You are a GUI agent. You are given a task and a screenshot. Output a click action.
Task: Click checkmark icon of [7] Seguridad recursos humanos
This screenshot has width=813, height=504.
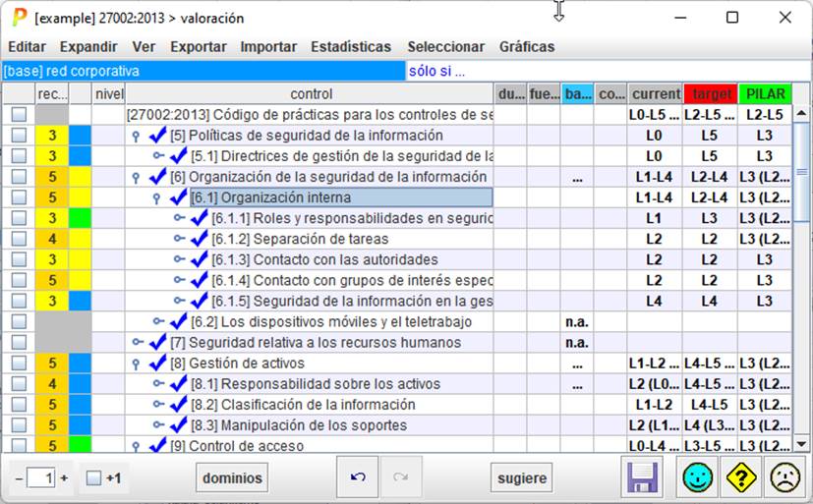point(157,343)
